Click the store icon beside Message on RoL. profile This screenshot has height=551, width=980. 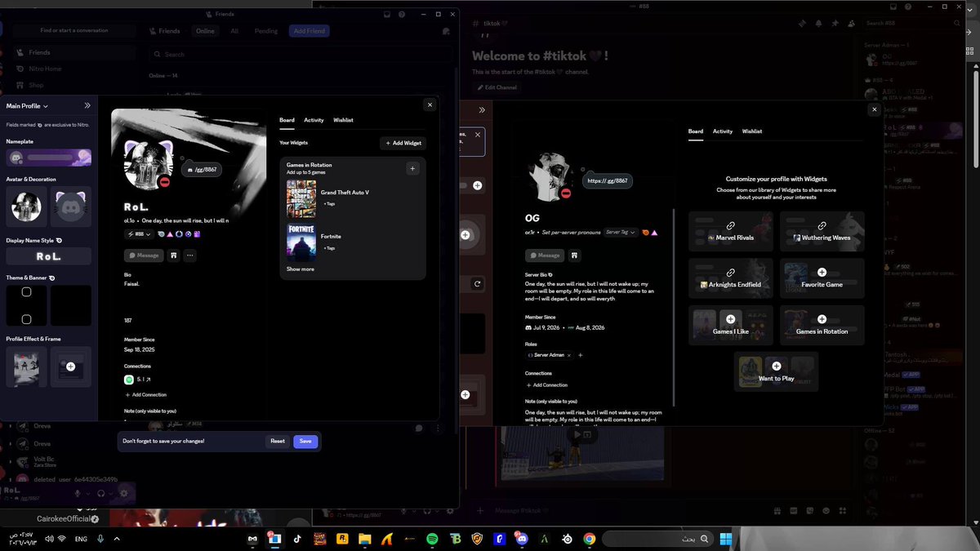[173, 256]
